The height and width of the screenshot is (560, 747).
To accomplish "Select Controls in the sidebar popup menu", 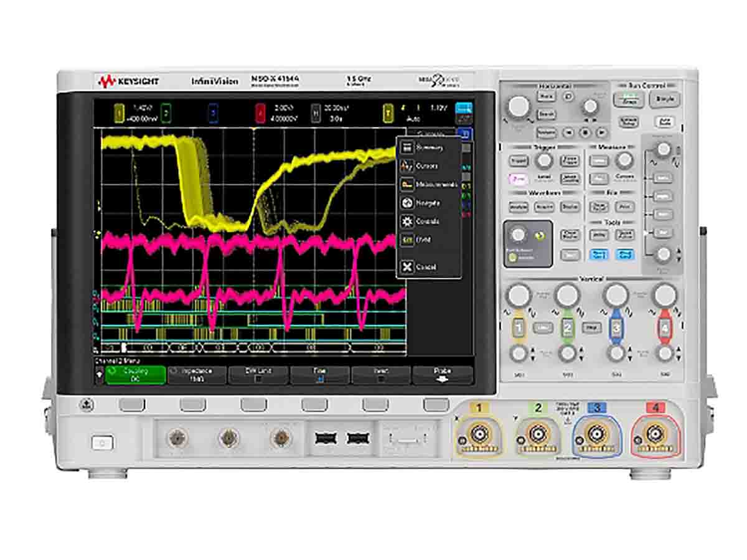I will click(429, 221).
